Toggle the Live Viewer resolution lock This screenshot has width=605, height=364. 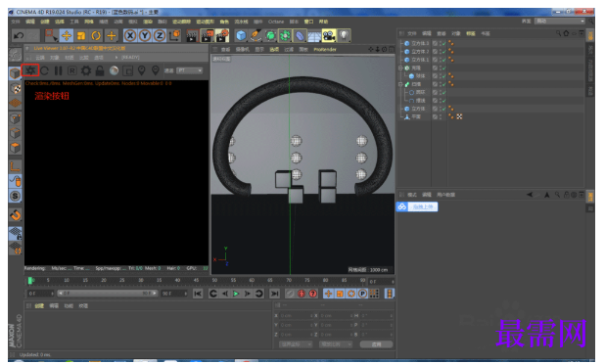pyautogui.click(x=100, y=70)
